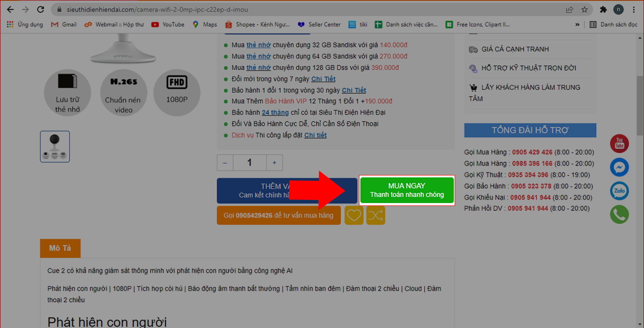The height and width of the screenshot is (328, 644).
Task: Go forward to the next page
Action: pos(25,9)
